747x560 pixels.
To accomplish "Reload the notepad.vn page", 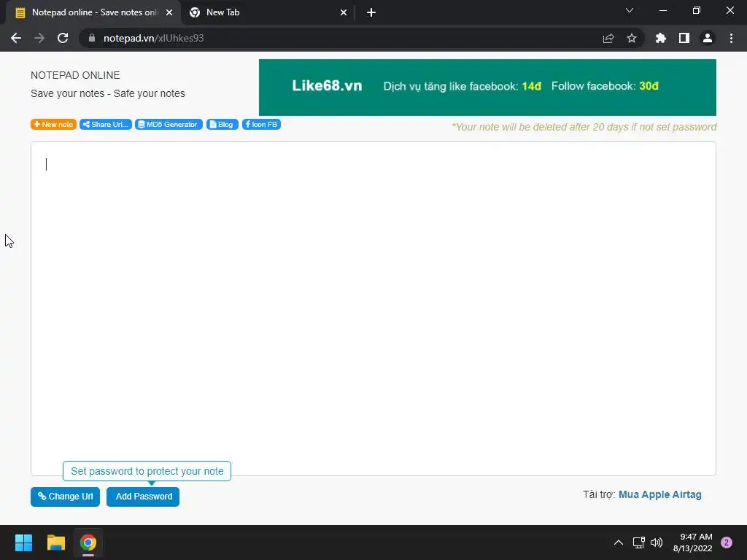I will pyautogui.click(x=63, y=38).
